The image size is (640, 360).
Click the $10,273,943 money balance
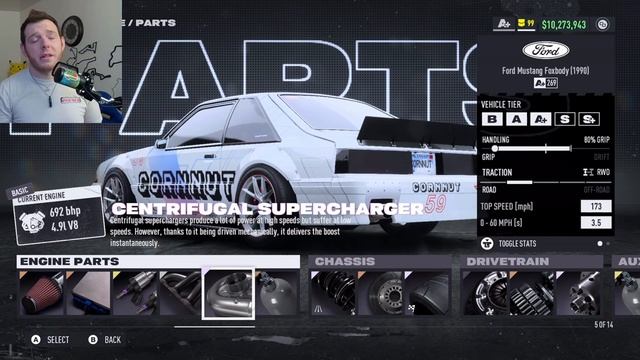pyautogui.click(x=564, y=24)
